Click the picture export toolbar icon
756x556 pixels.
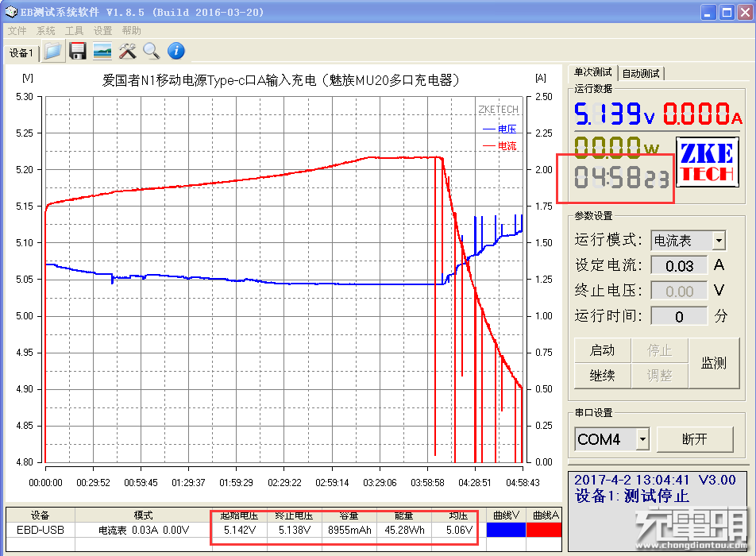[x=102, y=51]
